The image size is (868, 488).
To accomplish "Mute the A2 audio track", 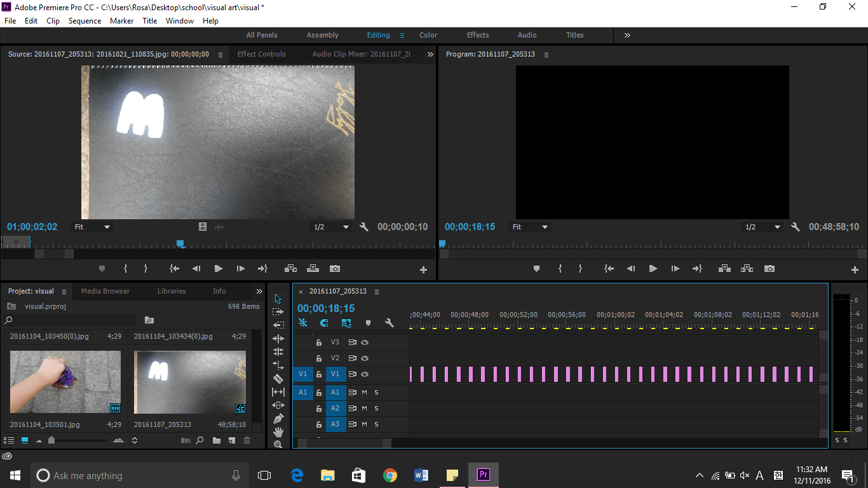I will click(x=364, y=408).
